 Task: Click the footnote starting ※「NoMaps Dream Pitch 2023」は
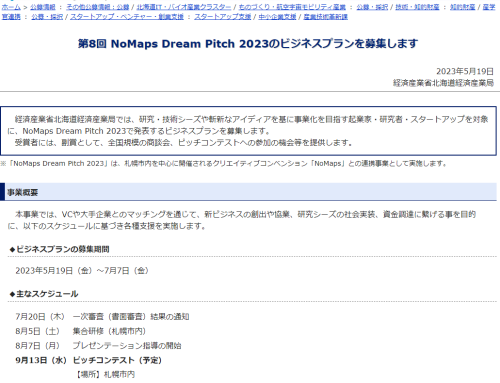tap(223, 163)
